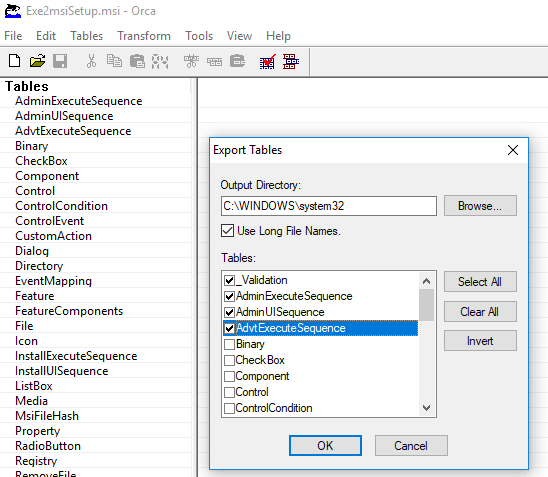Confirm export with the OK button

coord(325,445)
